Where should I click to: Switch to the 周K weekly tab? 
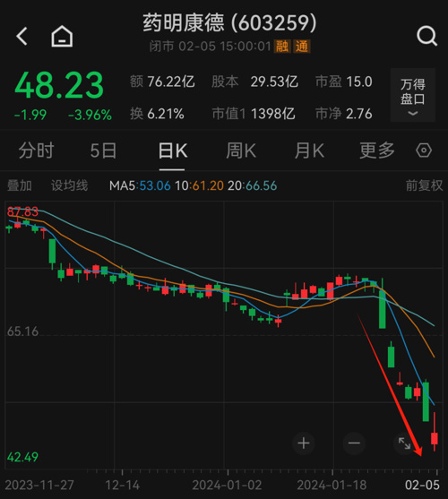241,151
